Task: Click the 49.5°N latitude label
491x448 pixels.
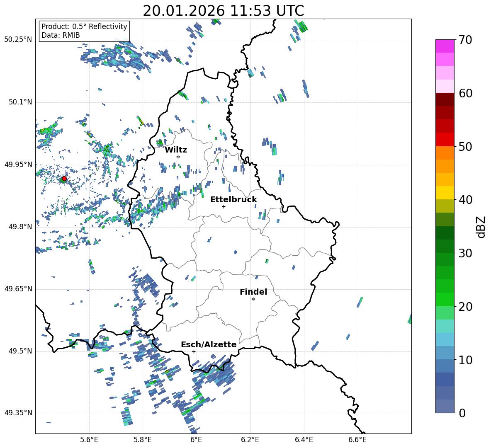Action: pyautogui.click(x=20, y=351)
